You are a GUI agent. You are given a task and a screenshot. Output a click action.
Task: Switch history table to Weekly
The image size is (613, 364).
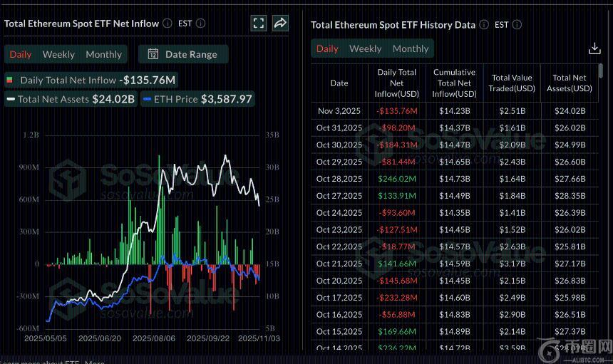[x=365, y=48]
